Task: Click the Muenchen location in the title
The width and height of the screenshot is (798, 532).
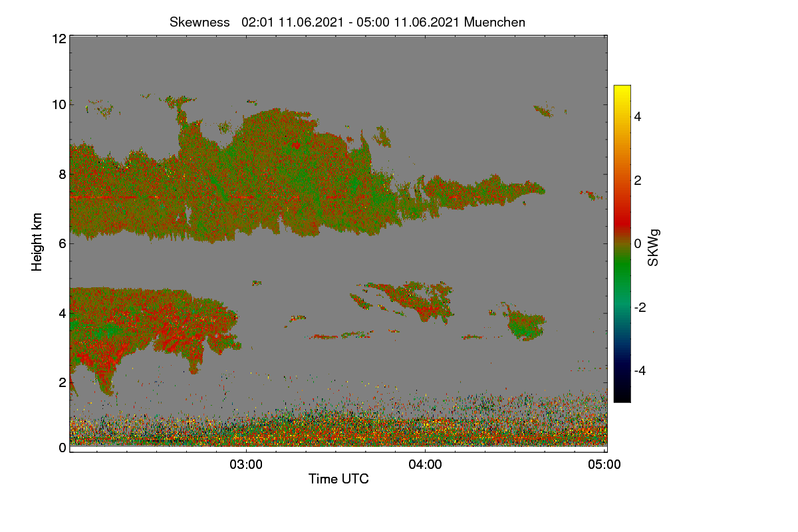Action: point(495,22)
